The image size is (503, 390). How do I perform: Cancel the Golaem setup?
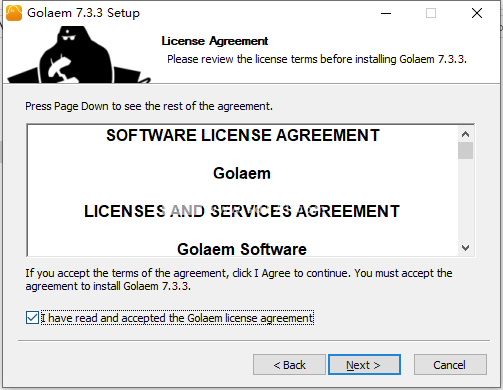point(450,365)
